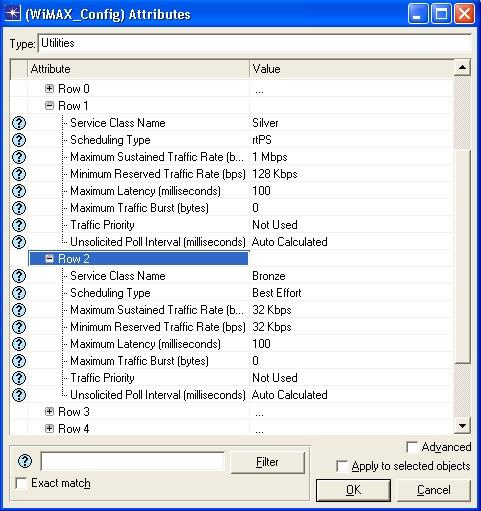Click the scrollbar down arrow
481x511 pixels.
point(462,426)
